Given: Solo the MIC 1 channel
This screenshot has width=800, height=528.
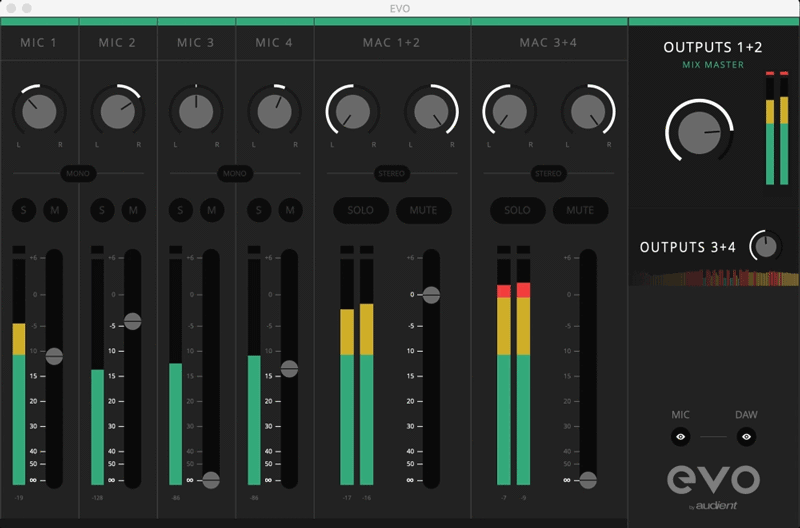Looking at the screenshot, I should pos(23,210).
